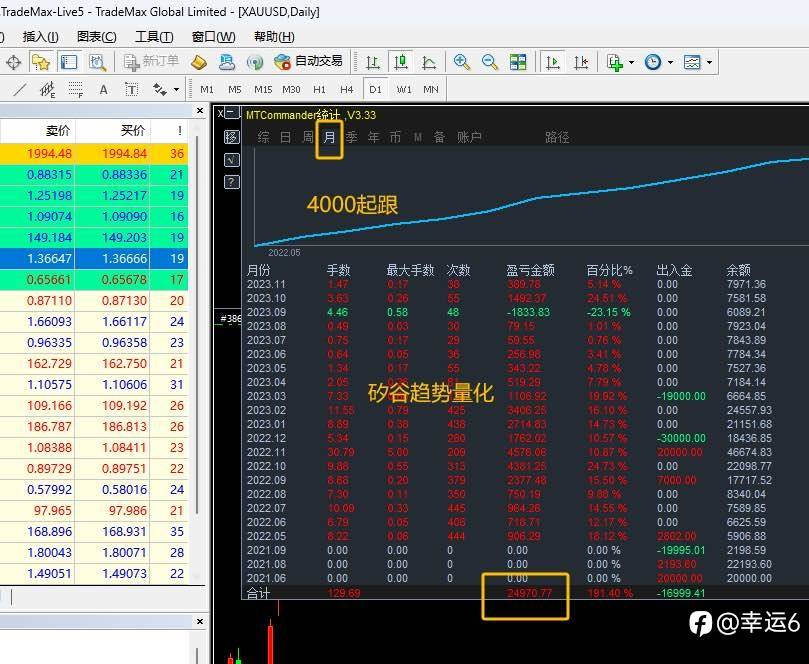This screenshot has width=809, height=664.
Task: Open the Market Watch star icon
Action: click(41, 62)
